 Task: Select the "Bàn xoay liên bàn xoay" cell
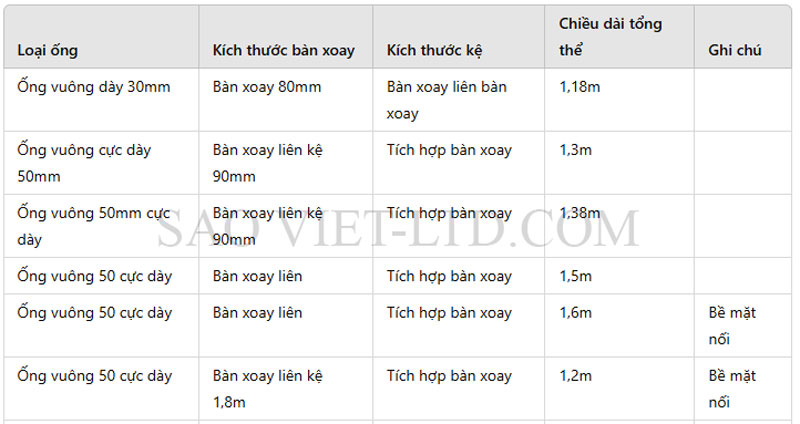pos(447,100)
